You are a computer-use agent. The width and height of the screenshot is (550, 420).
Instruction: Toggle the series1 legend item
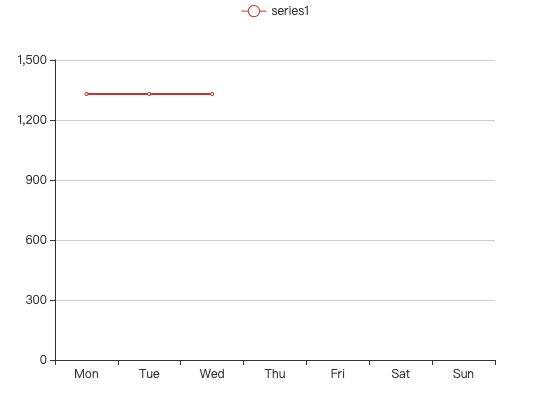pyautogui.click(x=275, y=11)
